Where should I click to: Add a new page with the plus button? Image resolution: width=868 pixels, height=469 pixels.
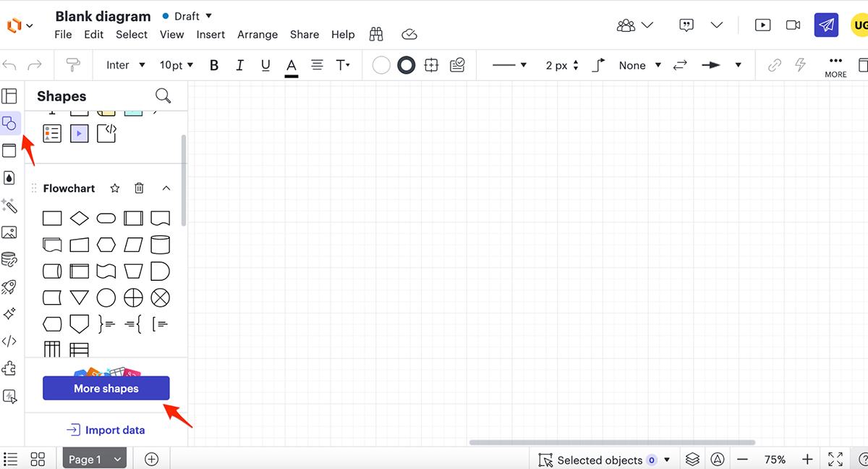[x=151, y=458]
